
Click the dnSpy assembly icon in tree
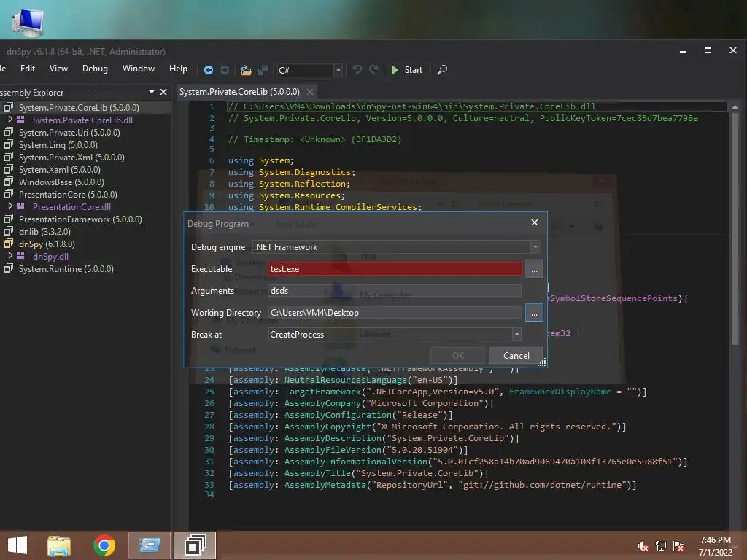point(8,244)
